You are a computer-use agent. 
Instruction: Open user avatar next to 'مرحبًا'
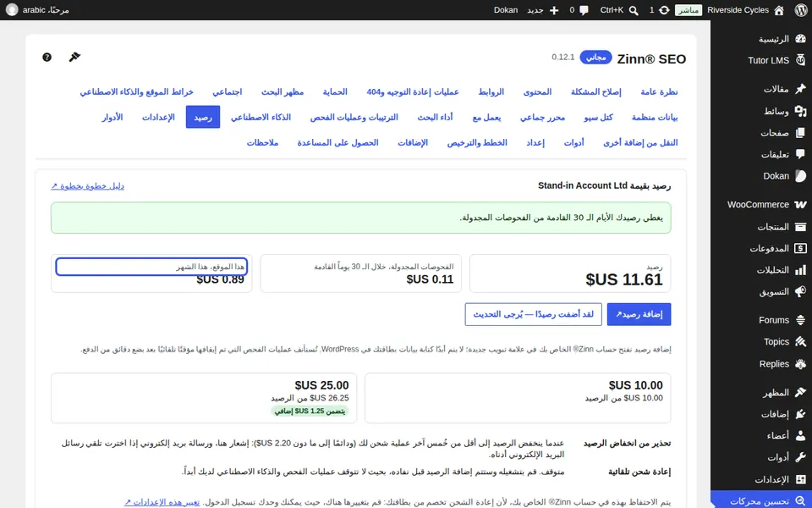click(12, 10)
